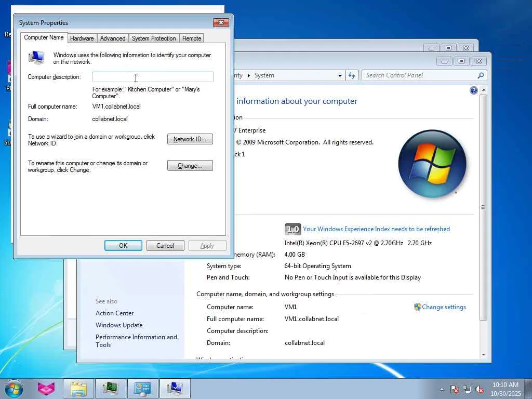Open the pink fox app in taskbar
This screenshot has width=532, height=399.
click(46, 389)
